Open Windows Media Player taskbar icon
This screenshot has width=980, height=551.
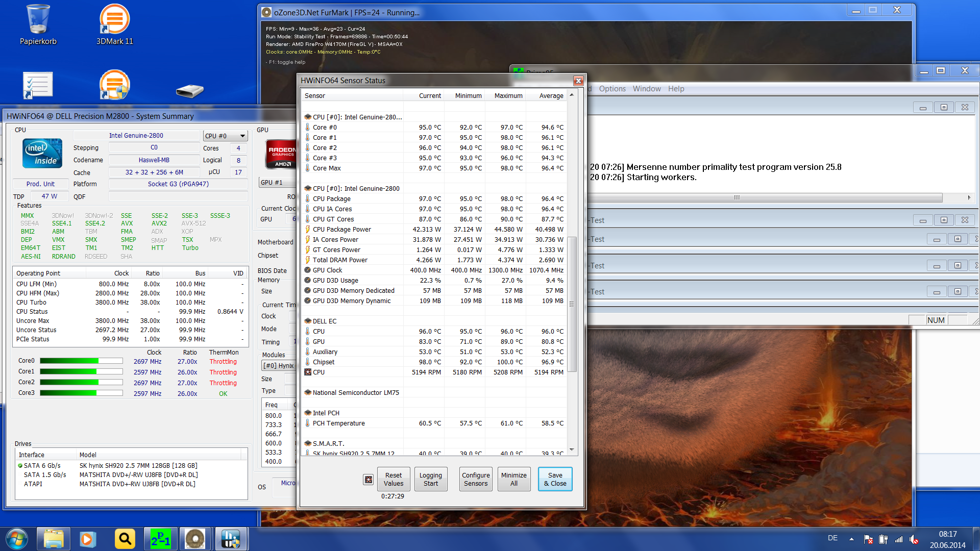click(88, 539)
